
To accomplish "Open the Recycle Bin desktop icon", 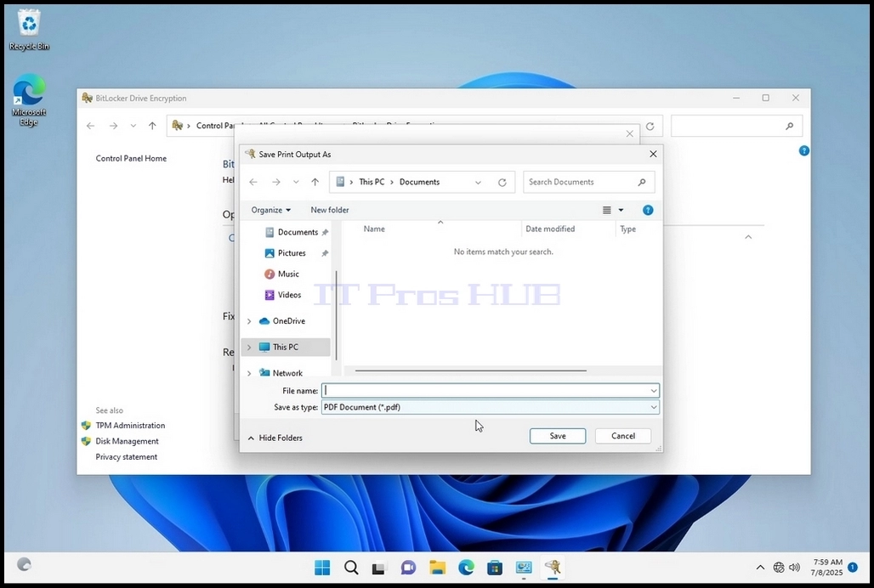I will (29, 30).
